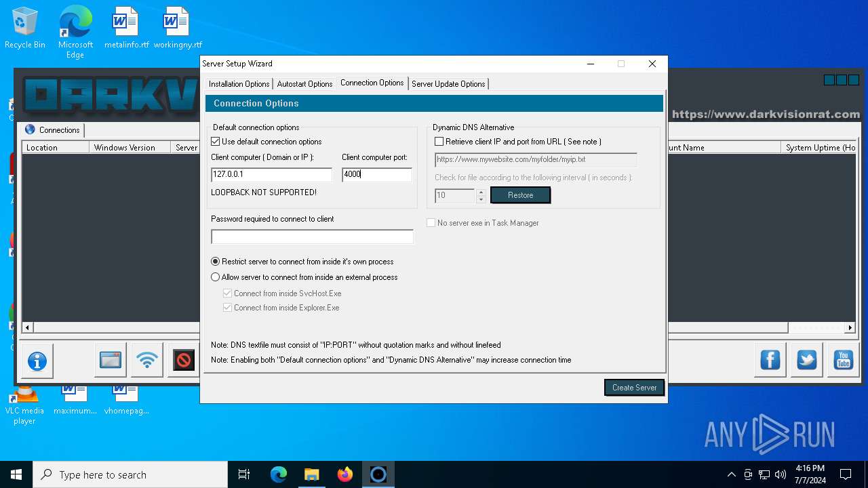Open workingny.rtf desktop file
Image resolution: width=868 pixels, height=488 pixels.
tap(178, 28)
